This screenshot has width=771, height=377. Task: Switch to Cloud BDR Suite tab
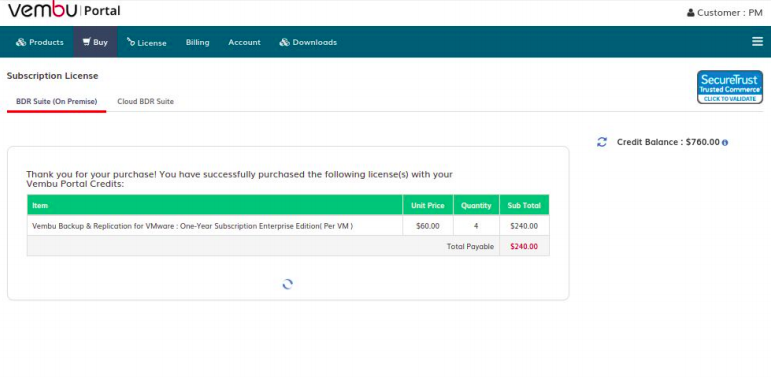[x=146, y=101]
